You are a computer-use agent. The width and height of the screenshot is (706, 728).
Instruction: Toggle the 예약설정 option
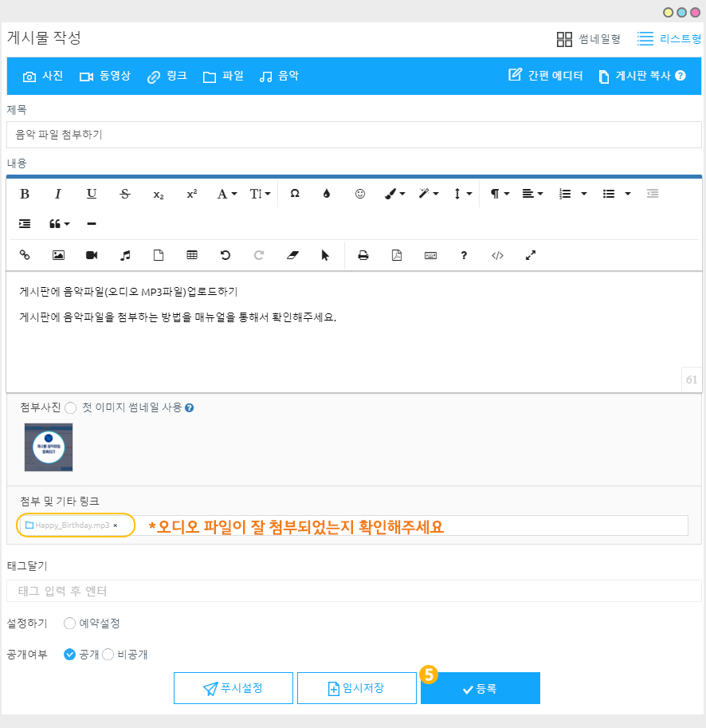tap(70, 624)
